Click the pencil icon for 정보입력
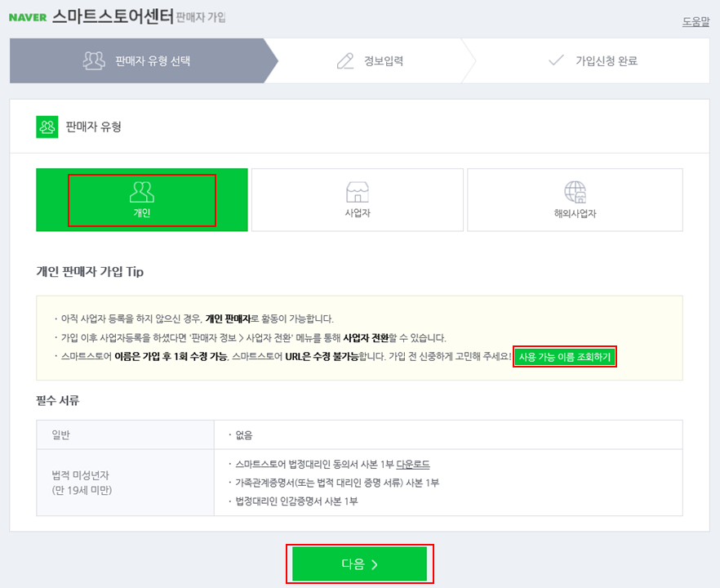The height and width of the screenshot is (588, 720). 345,60
